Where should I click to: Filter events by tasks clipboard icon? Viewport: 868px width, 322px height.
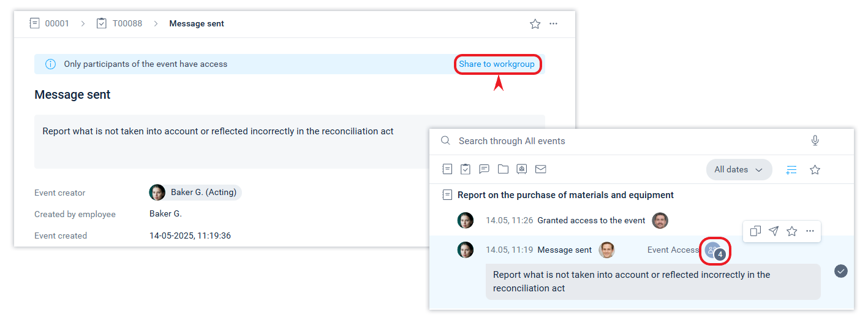466,169
